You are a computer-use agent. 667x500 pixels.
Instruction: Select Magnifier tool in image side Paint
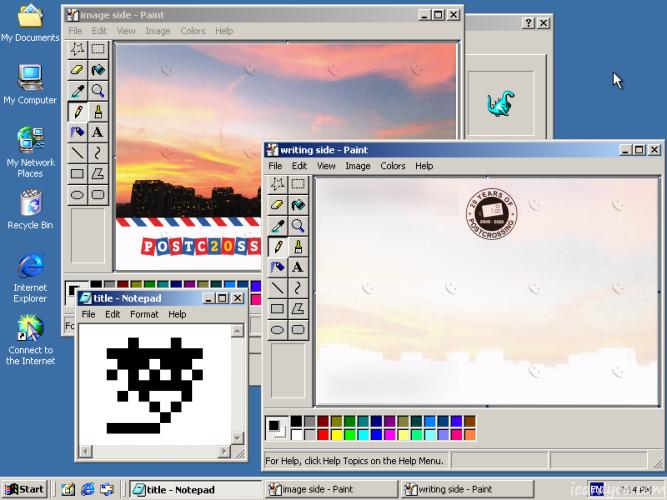tap(98, 91)
